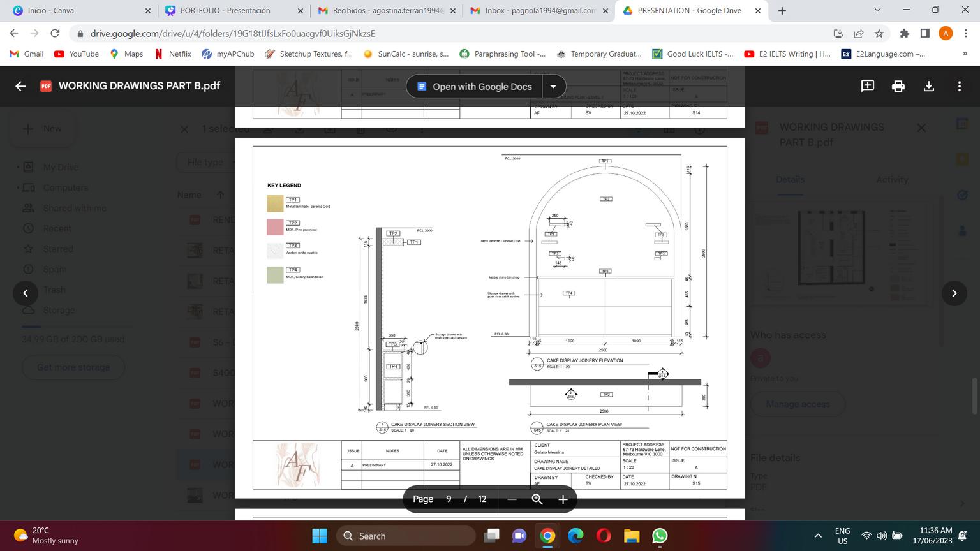Click the Gelato Messina client text

click(x=549, y=453)
